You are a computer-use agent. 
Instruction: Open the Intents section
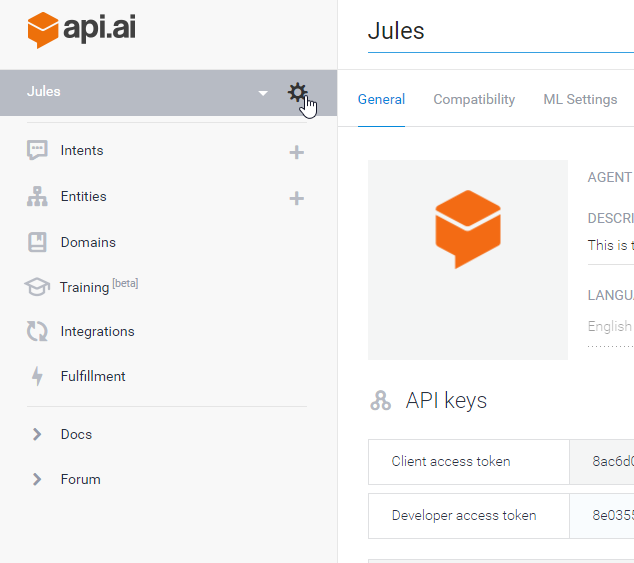82,150
